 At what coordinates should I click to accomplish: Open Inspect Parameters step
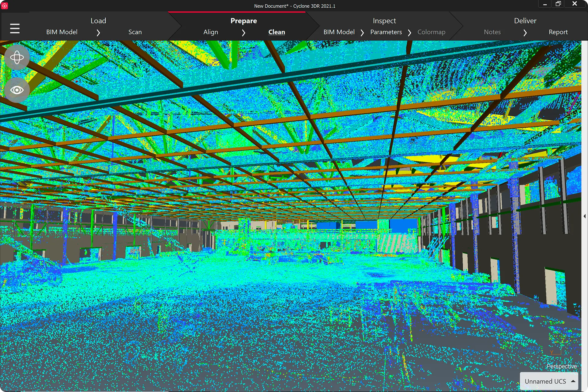[386, 32]
